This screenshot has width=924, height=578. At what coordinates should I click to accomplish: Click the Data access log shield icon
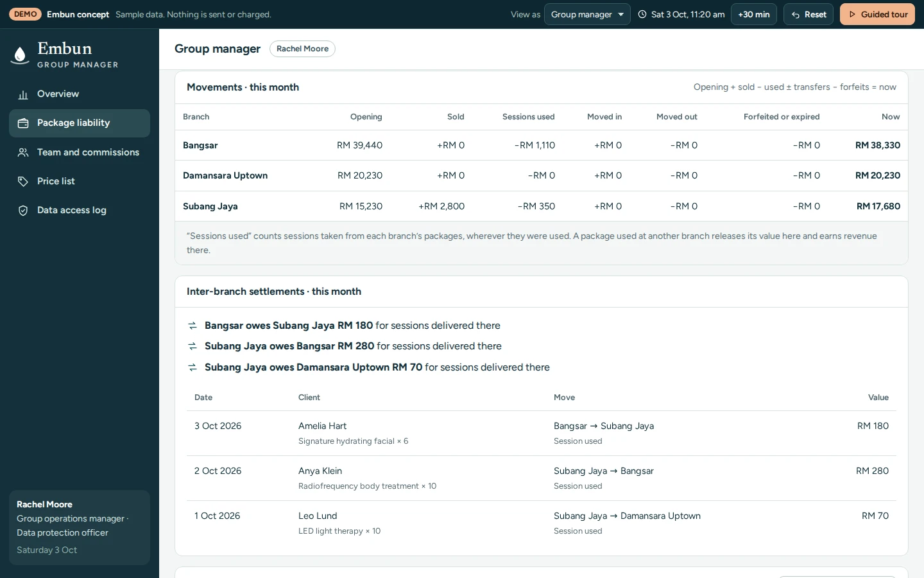coord(23,211)
